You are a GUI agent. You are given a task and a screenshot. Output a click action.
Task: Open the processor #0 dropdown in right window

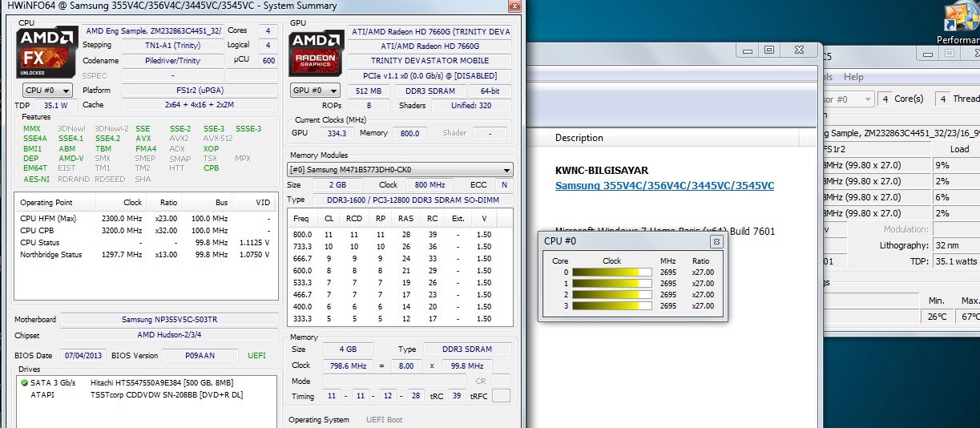(x=848, y=99)
